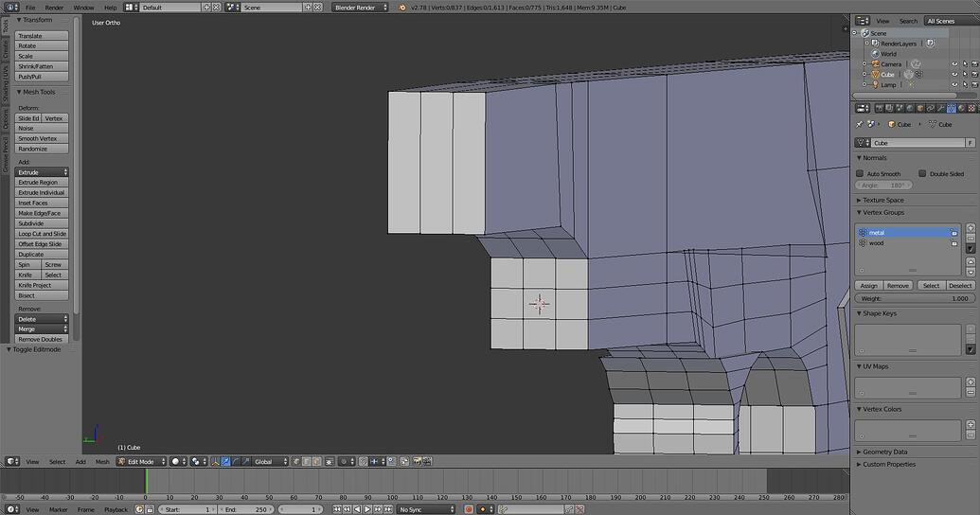980x515 pixels.
Task: Toggle Cube selectability arrow icon
Action: coord(964,75)
